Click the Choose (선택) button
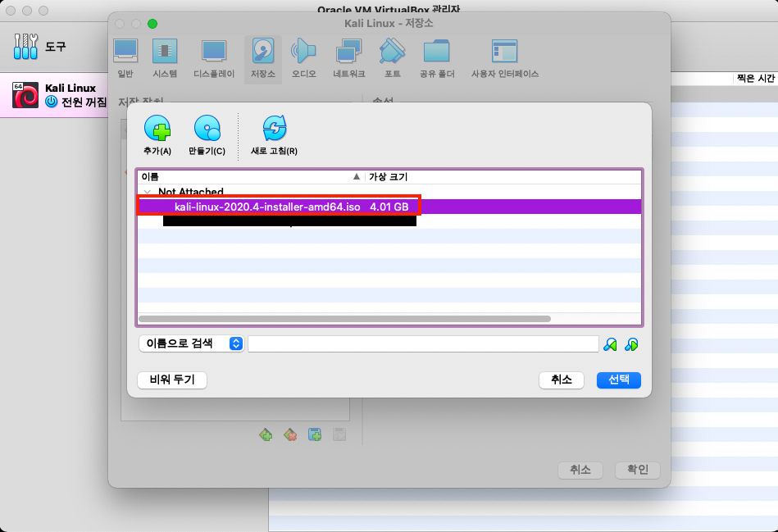The width and height of the screenshot is (778, 532). (619, 380)
